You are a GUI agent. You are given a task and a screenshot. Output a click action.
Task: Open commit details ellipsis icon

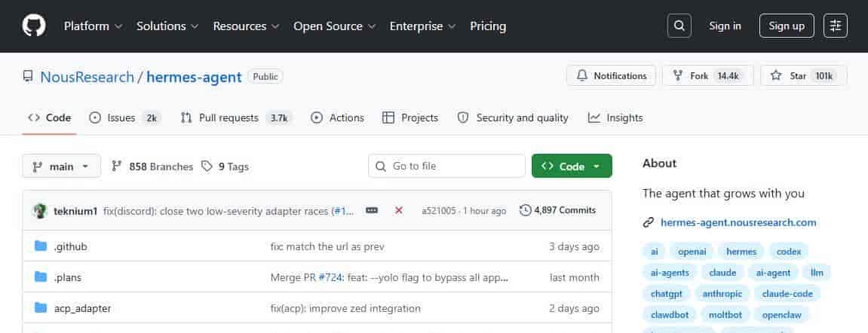point(372,210)
